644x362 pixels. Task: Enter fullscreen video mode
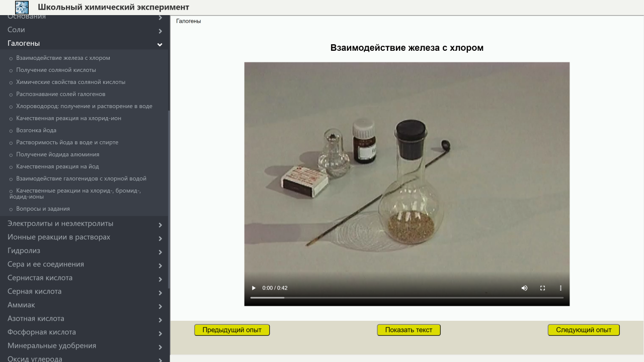click(542, 288)
